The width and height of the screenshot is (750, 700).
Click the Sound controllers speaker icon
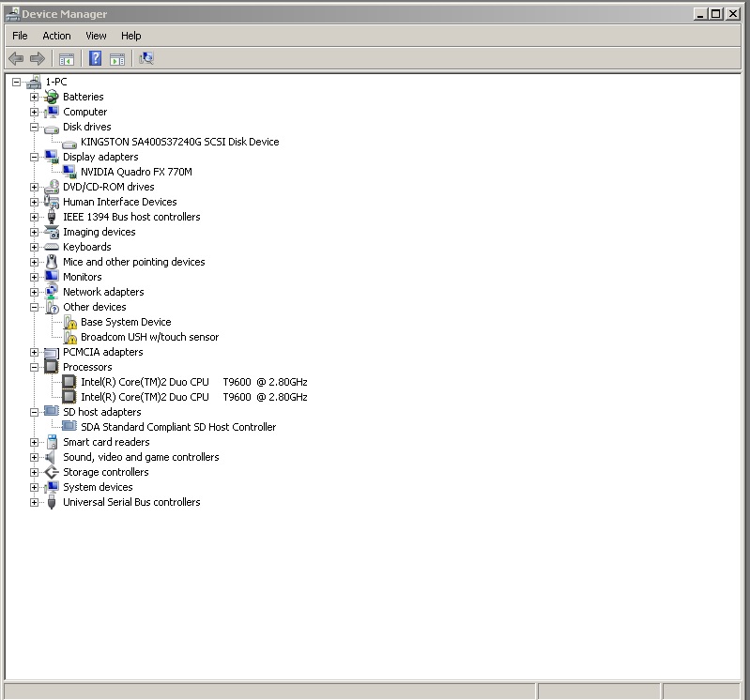pyautogui.click(x=51, y=457)
